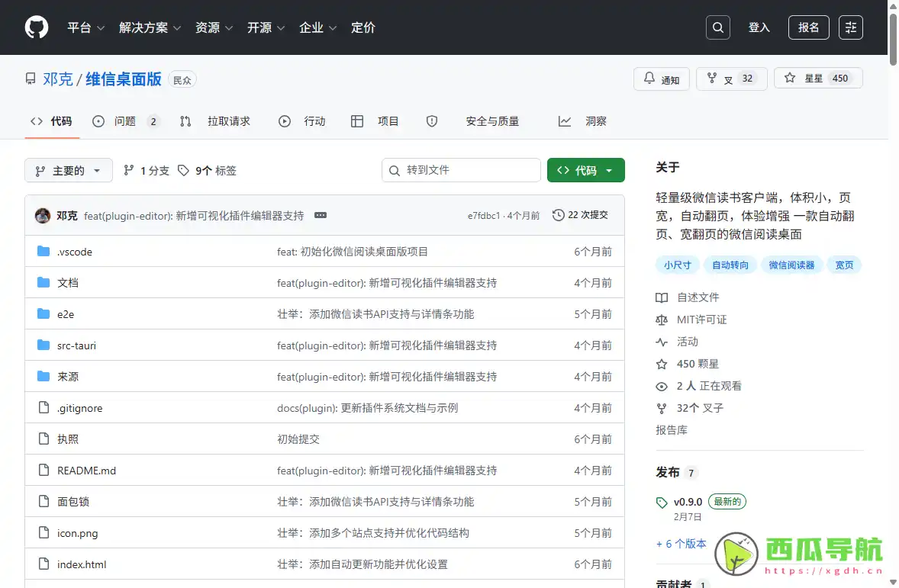Viewport: 899px width, 588px height.
Task: Expand the 开源 menu
Action: (266, 27)
